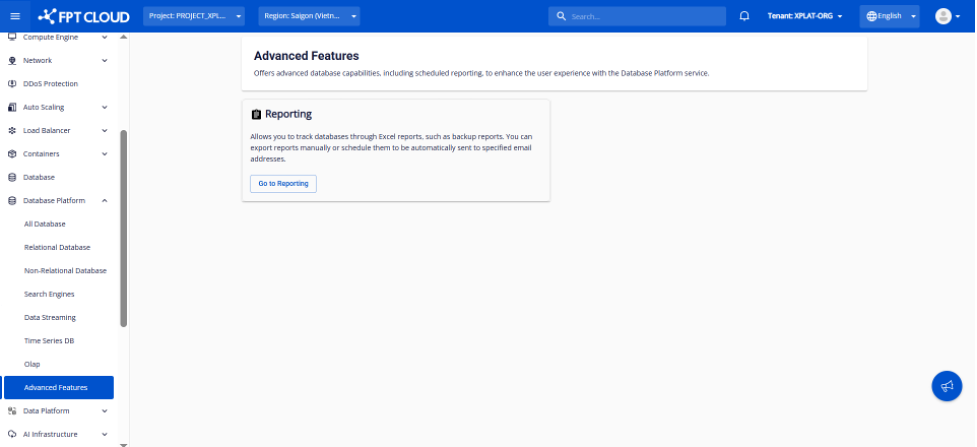977x447 pixels.
Task: Click the FPT Cloud logo
Action: point(83,16)
